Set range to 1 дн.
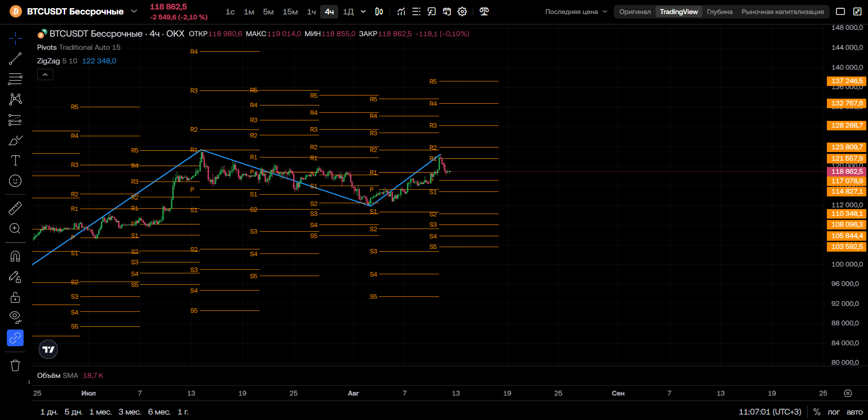868x420 pixels. 49,412
